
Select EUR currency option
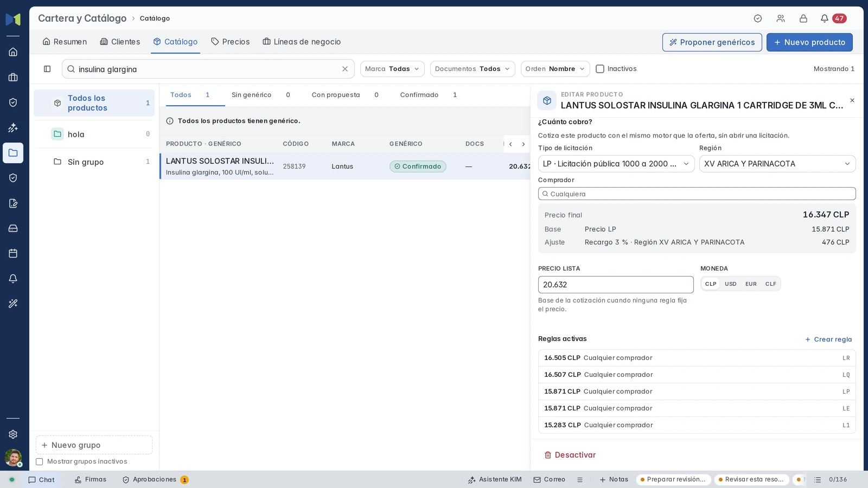[x=751, y=284]
